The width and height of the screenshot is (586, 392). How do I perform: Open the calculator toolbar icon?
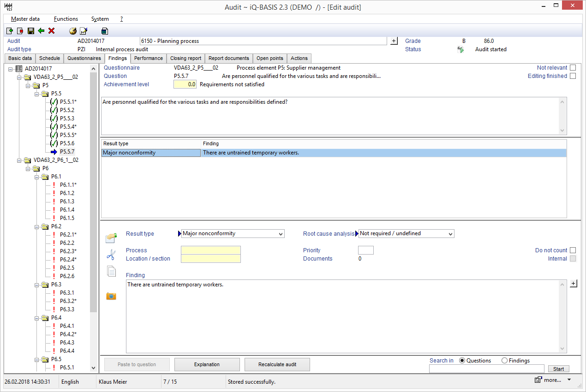click(105, 31)
